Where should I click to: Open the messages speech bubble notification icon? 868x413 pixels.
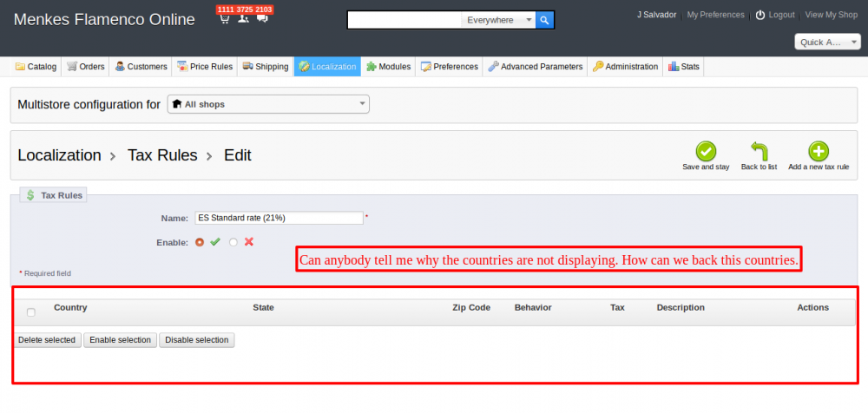[262, 19]
